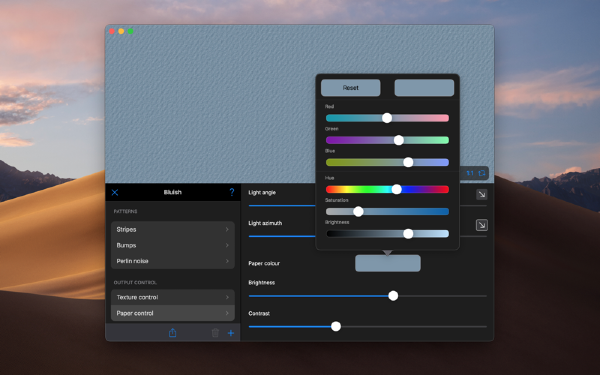Click the green zoom window button

pyautogui.click(x=130, y=31)
